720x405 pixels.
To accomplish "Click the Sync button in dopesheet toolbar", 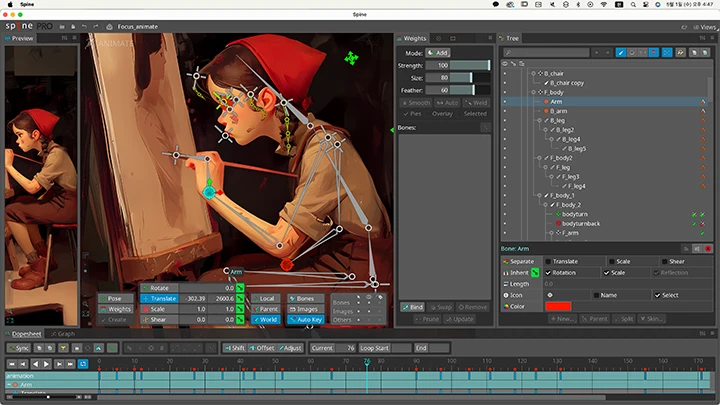I will [x=18, y=348].
